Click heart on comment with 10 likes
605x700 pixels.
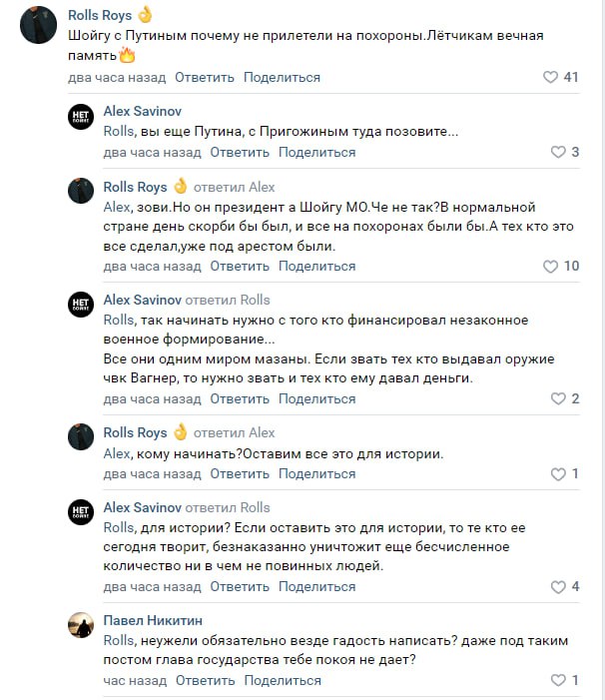(x=550, y=267)
